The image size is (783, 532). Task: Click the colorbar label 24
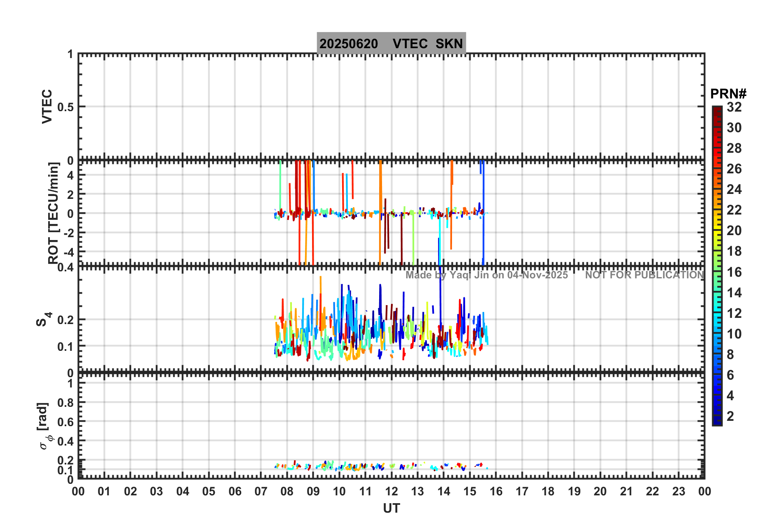pos(734,189)
